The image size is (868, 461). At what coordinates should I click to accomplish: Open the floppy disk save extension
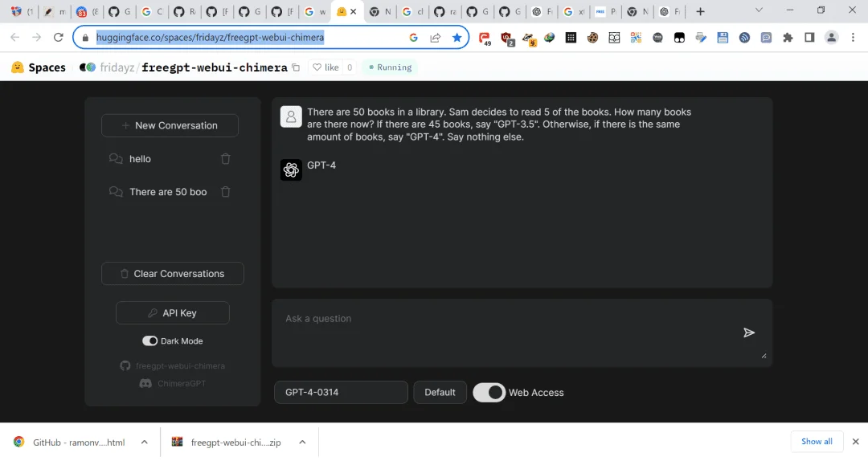coord(723,38)
